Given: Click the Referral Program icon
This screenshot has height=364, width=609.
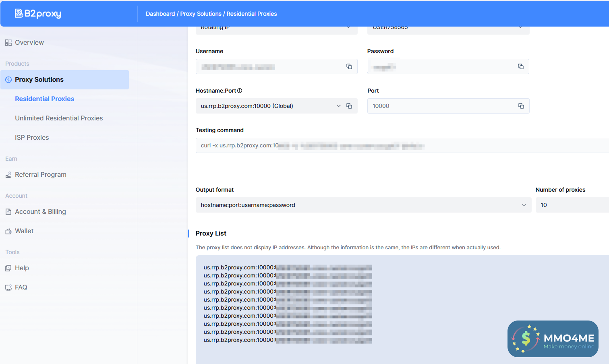Looking at the screenshot, I should [x=8, y=175].
